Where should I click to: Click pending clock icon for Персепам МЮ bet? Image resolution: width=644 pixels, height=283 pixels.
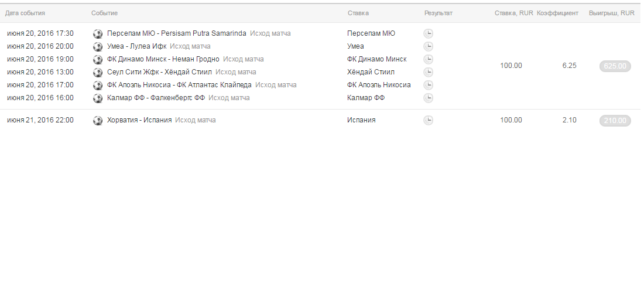429,33
